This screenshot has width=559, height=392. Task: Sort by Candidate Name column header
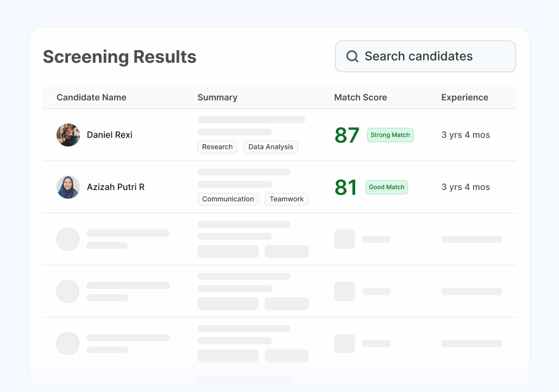click(91, 97)
